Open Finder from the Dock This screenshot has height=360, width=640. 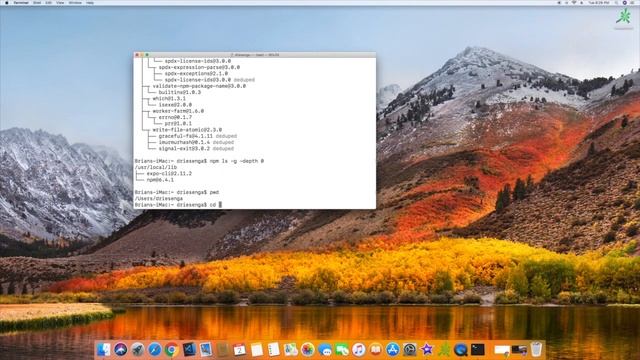pyautogui.click(x=103, y=349)
